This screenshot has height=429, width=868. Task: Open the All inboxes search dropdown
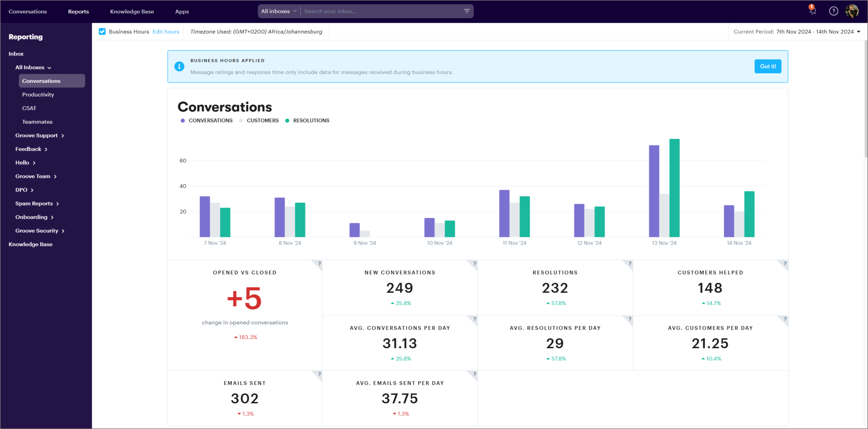tap(279, 11)
